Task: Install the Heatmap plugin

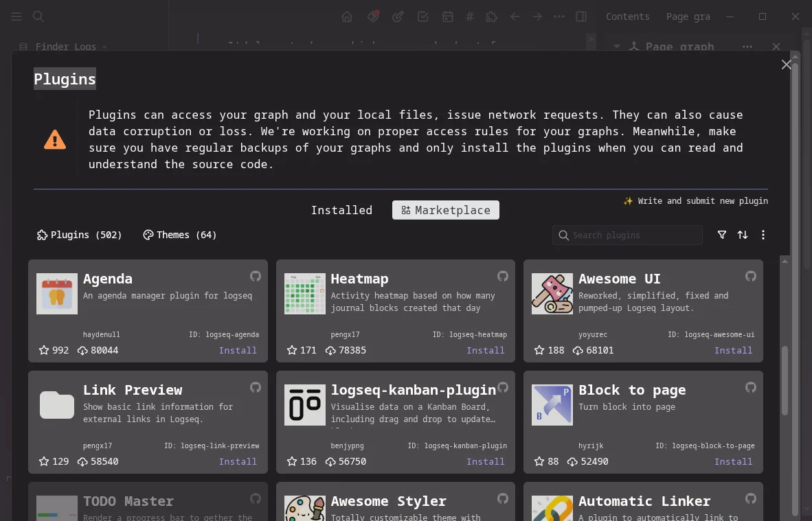Action: pyautogui.click(x=485, y=350)
